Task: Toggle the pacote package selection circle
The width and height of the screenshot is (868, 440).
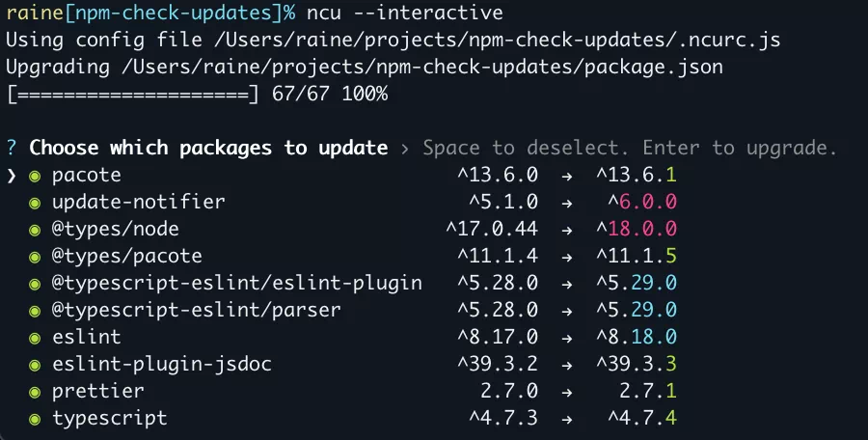Action: tap(35, 177)
